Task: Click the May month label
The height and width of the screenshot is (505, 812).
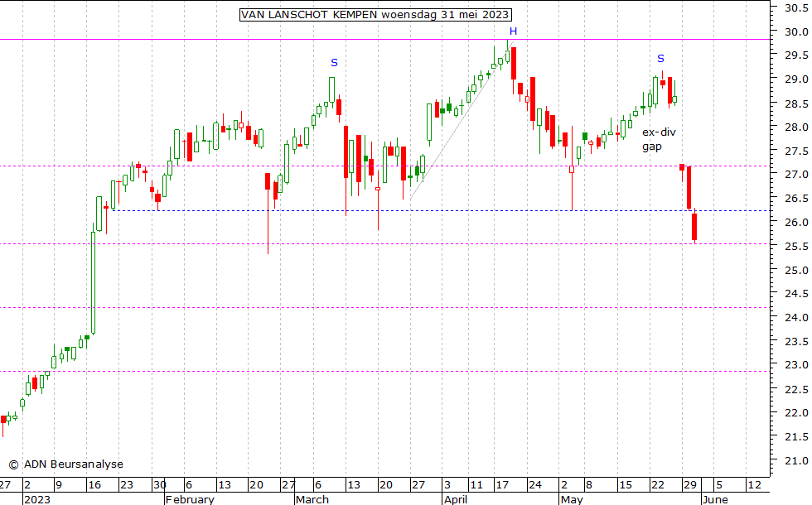Action: (x=572, y=499)
